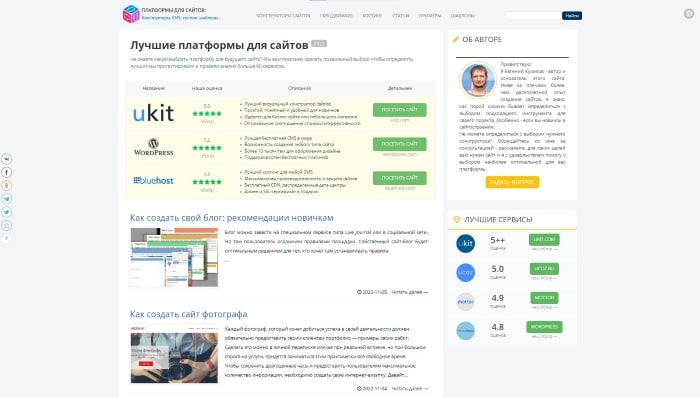The width and height of the screenshot is (700, 398).
Task: Click the Платформы для сайтов site title
Action: click(x=174, y=10)
